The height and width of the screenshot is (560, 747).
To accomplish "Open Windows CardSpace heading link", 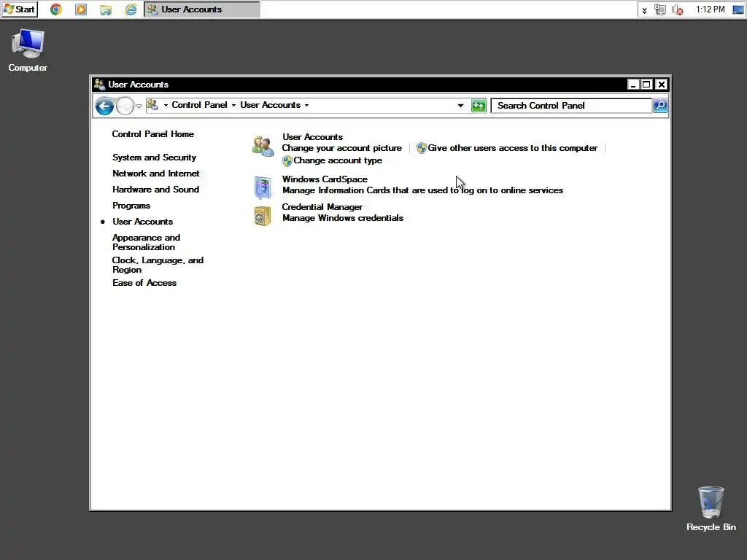I will tap(325, 179).
